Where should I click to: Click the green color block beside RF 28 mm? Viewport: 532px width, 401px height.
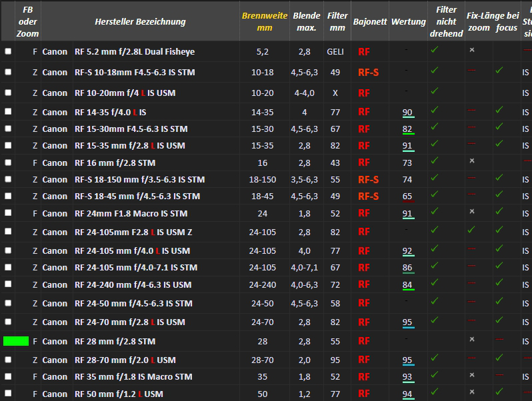coord(16,341)
